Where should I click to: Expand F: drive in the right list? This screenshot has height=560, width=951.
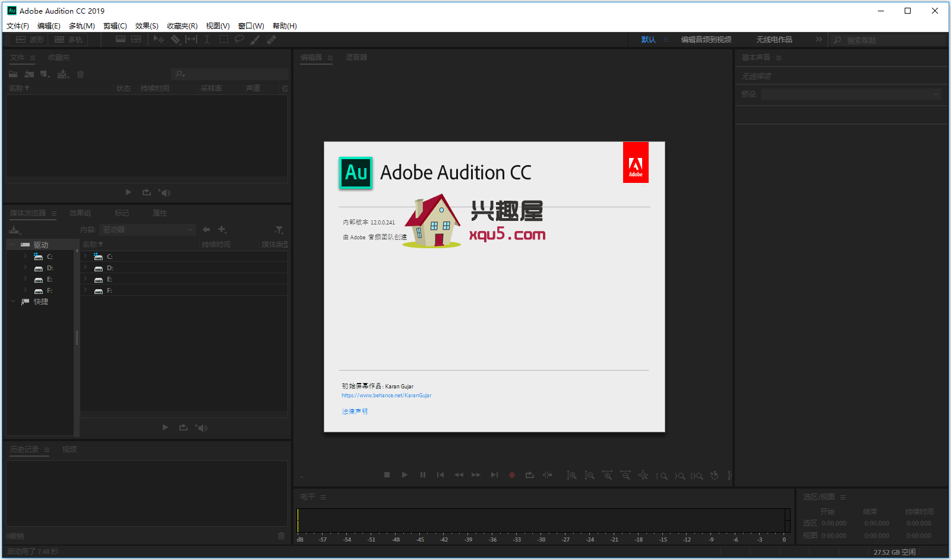86,290
